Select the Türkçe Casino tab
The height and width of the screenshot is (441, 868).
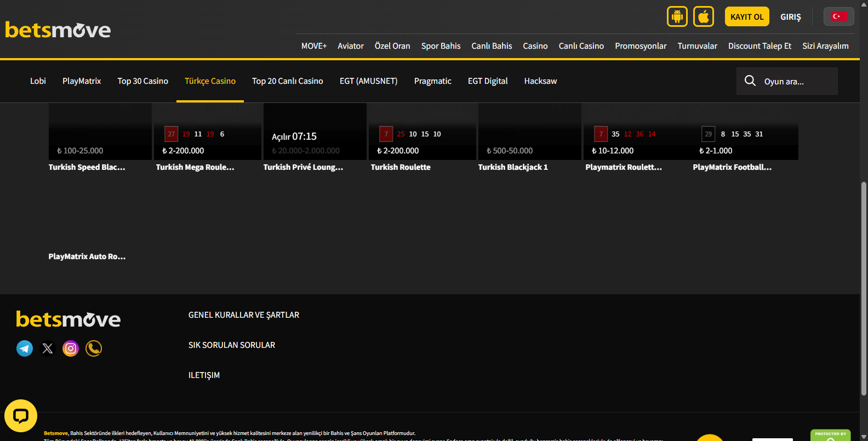pyautogui.click(x=210, y=81)
